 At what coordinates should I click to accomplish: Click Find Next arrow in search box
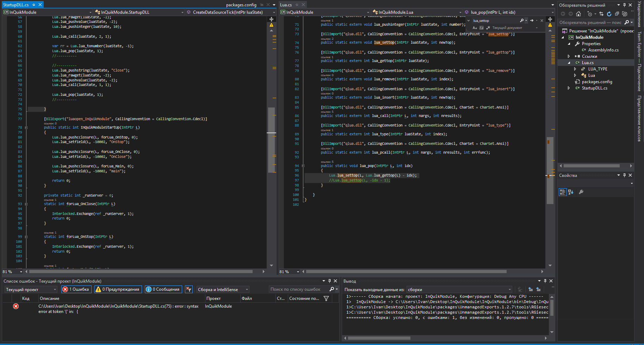click(x=532, y=20)
